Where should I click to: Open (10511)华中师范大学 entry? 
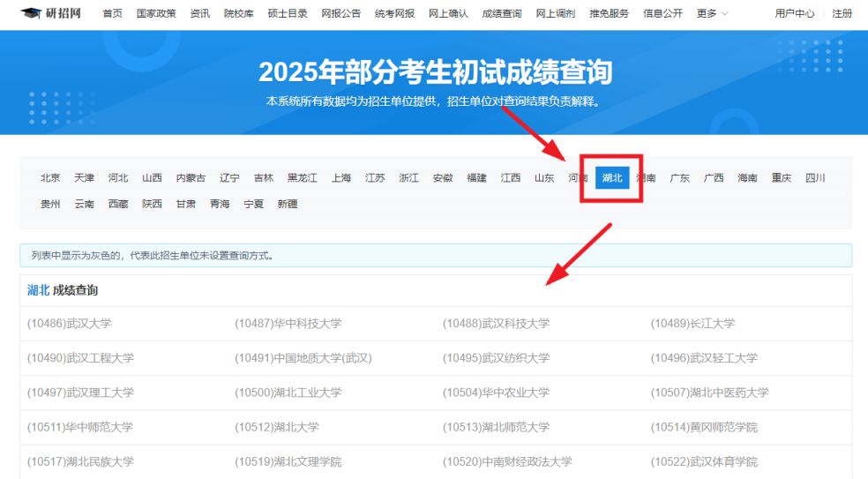[x=80, y=428]
